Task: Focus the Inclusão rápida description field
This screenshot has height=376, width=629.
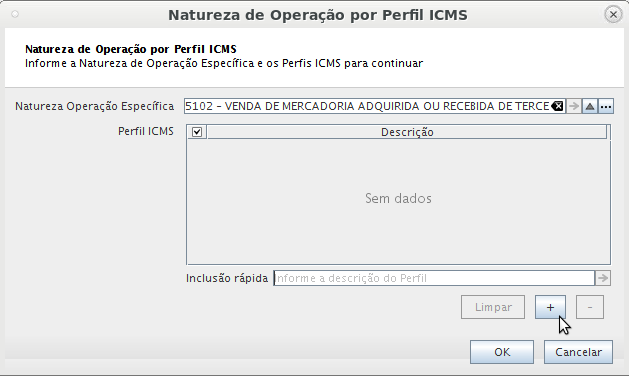Action: click(434, 278)
